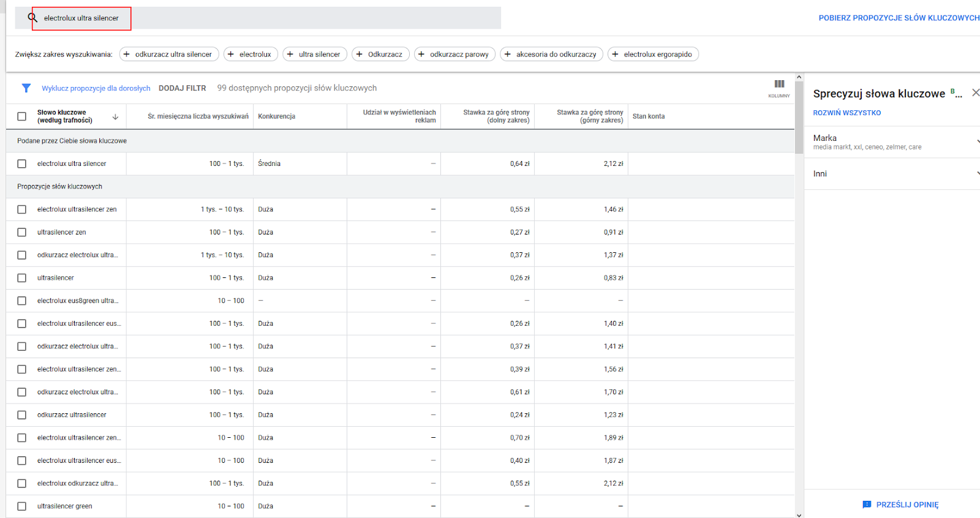Image resolution: width=980 pixels, height=518 pixels.
Task: Close the Sprecyzuj słowa kluczowe panel
Action: click(975, 92)
